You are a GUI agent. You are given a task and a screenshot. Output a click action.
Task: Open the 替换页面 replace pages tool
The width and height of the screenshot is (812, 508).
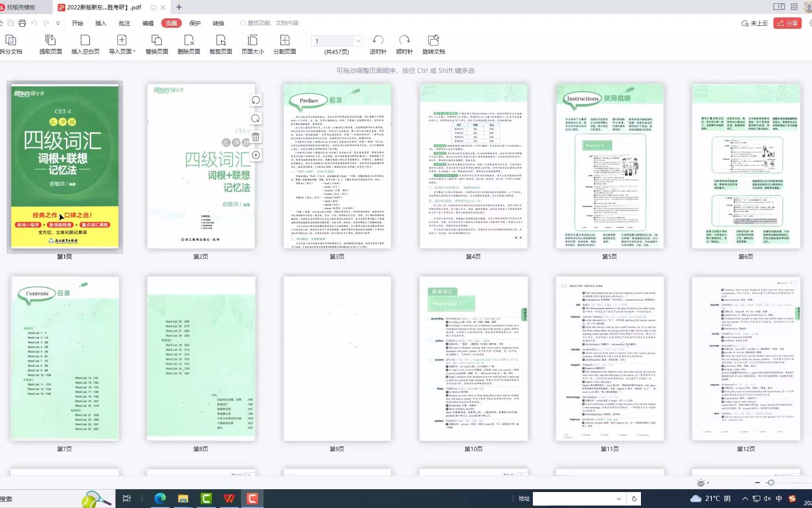[156, 45]
